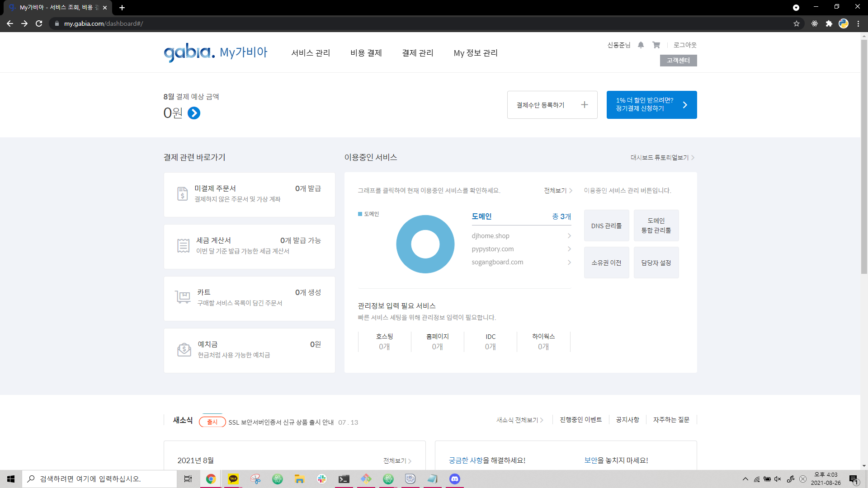This screenshot has width=868, height=488.
Task: Expand the pypystory.com domain arrow
Action: [569, 249]
